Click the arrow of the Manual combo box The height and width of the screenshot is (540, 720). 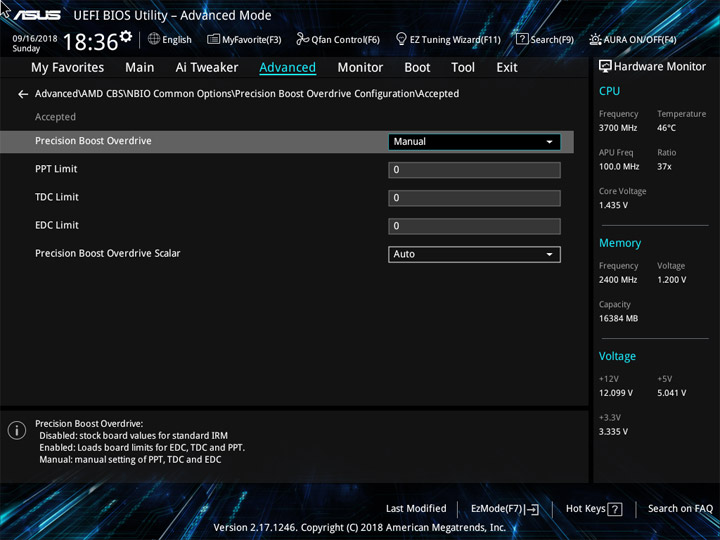click(549, 142)
